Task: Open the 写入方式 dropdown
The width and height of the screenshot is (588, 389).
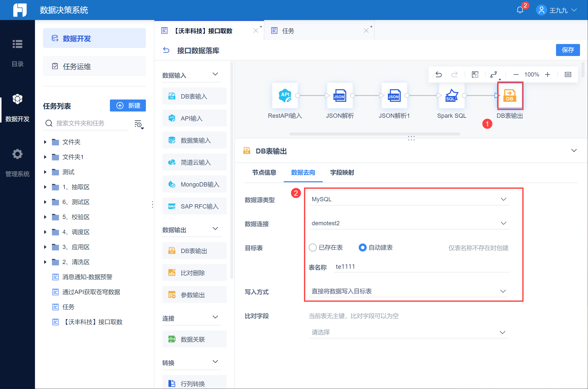Action: click(x=409, y=291)
